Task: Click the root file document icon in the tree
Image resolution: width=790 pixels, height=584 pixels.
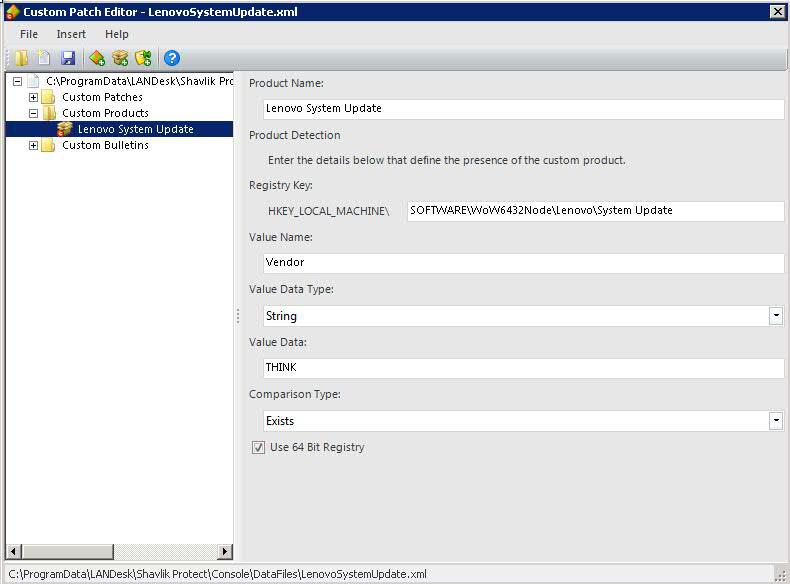Action: (x=33, y=81)
